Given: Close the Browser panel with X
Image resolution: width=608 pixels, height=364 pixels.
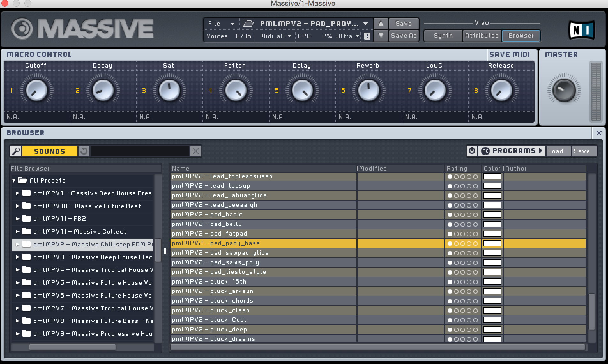Looking at the screenshot, I should click(x=599, y=133).
